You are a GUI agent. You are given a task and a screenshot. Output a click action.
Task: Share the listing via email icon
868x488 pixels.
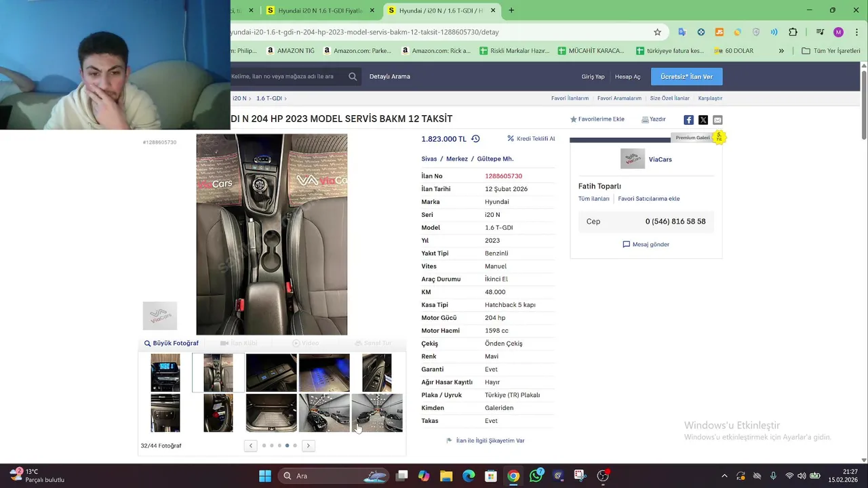717,120
